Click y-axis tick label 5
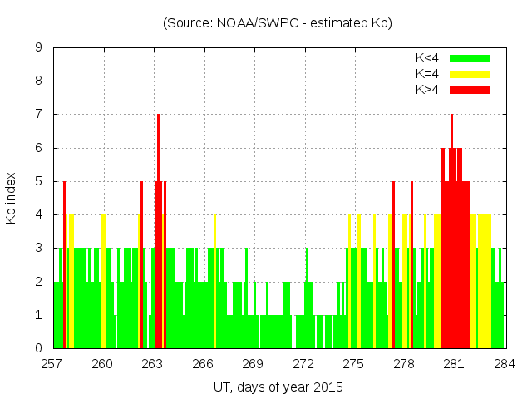Viewport: 532px width, 399px height. tap(39, 181)
